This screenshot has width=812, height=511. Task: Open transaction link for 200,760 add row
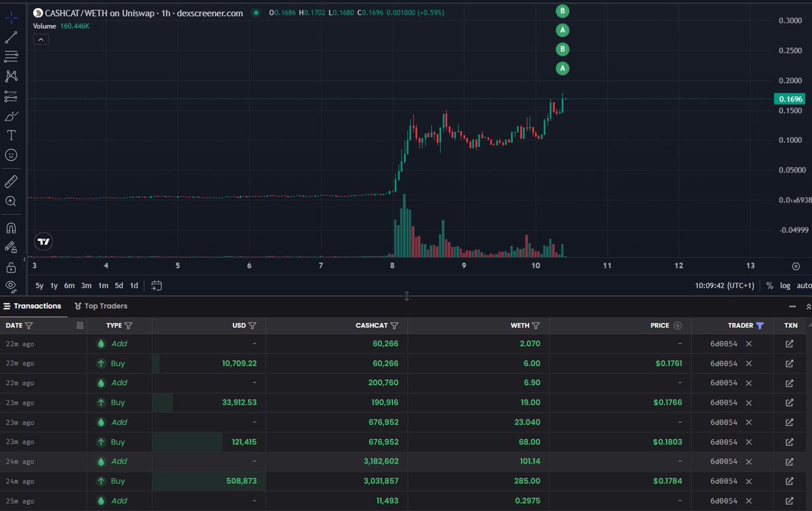coord(789,383)
